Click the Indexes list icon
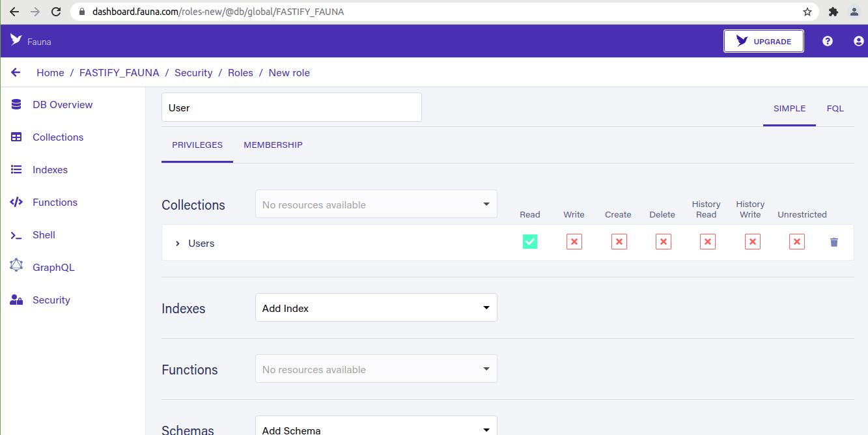This screenshot has height=435, width=868. tap(16, 169)
